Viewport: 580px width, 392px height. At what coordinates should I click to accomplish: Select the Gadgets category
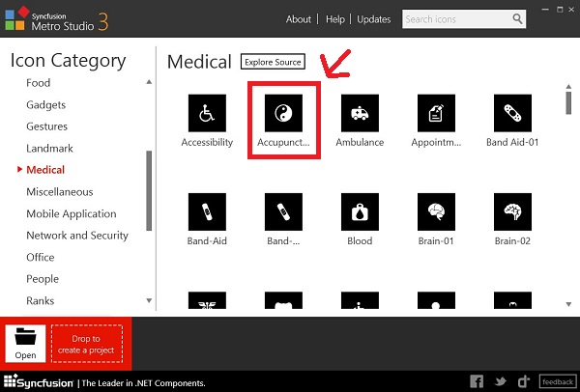pyautogui.click(x=45, y=105)
